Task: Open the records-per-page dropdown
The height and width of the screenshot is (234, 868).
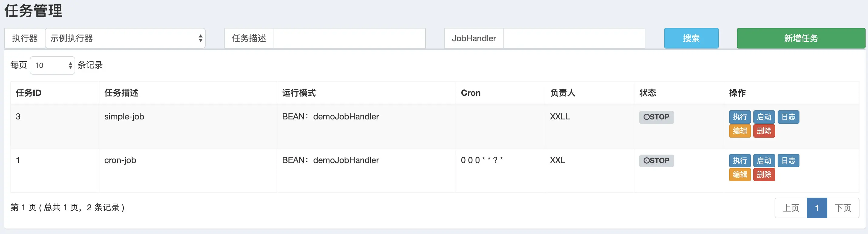Action: pos(52,65)
